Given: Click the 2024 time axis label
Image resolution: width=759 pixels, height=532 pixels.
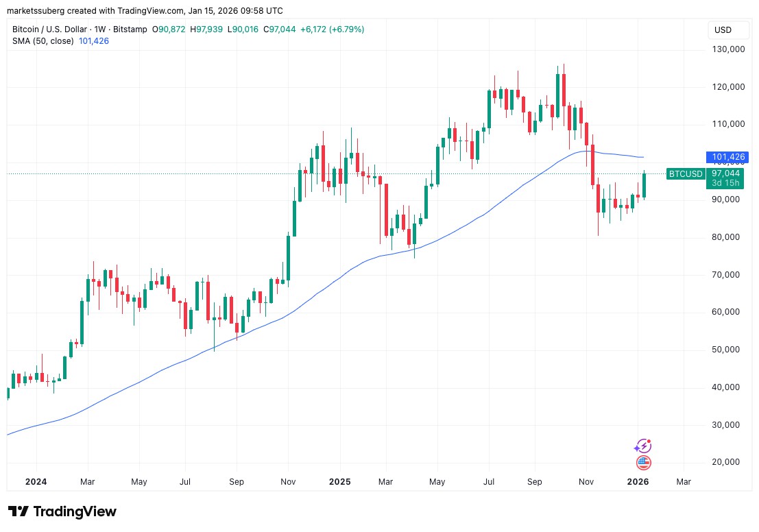Looking at the screenshot, I should pos(36,482).
